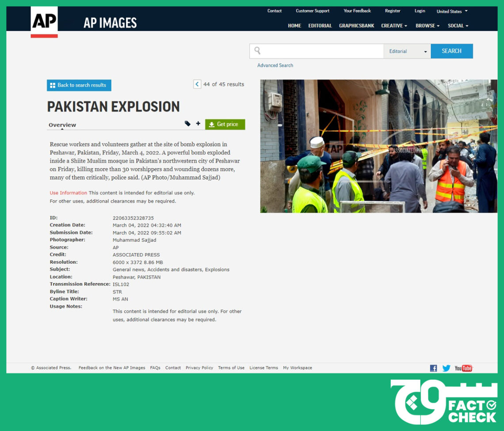Click the magnifier icon in search box
The image size is (504, 431).
(257, 51)
